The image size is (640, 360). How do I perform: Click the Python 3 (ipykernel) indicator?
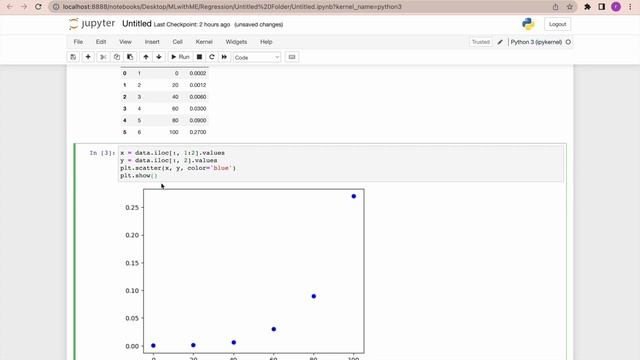(x=536, y=42)
